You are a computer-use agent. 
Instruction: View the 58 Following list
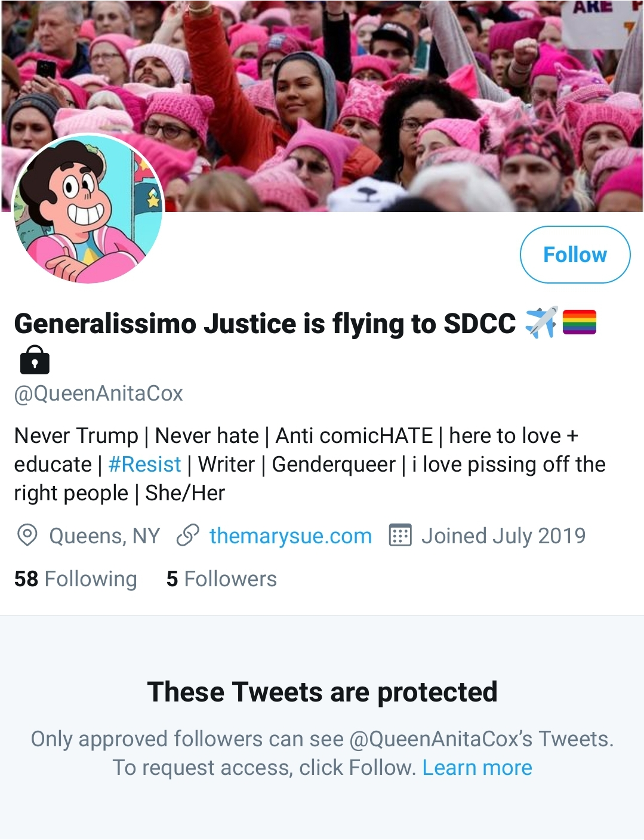pos(76,579)
